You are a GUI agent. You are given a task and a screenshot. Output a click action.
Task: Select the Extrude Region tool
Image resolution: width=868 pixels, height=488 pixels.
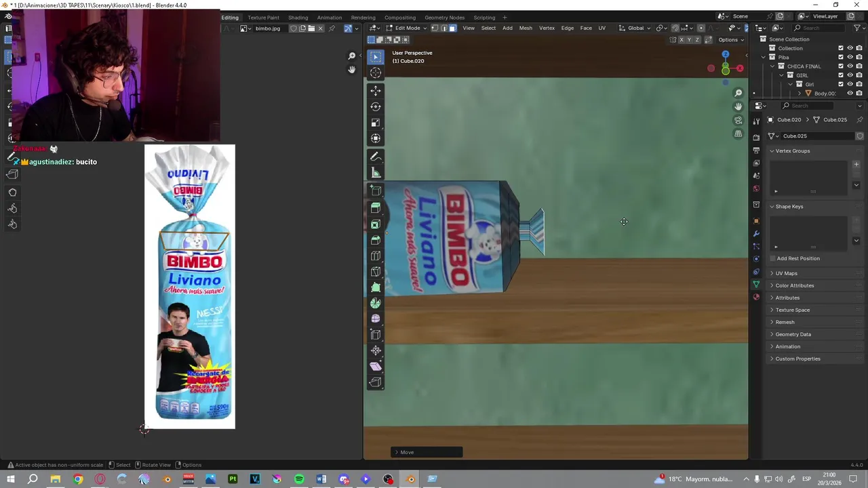pyautogui.click(x=376, y=208)
